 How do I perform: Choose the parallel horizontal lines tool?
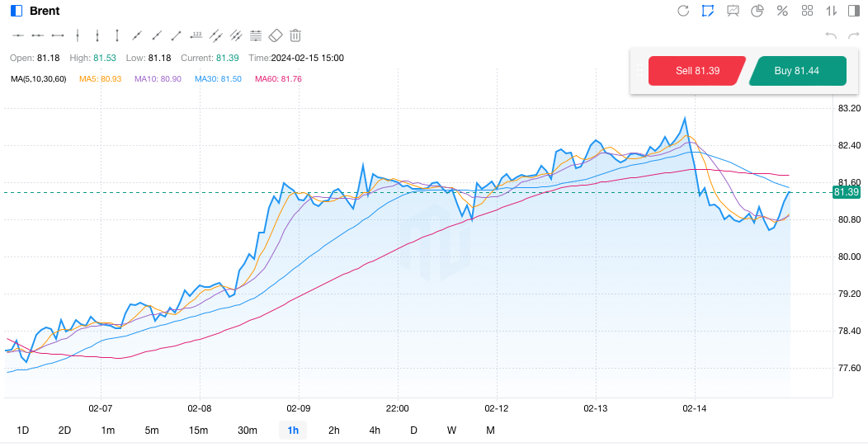click(256, 35)
